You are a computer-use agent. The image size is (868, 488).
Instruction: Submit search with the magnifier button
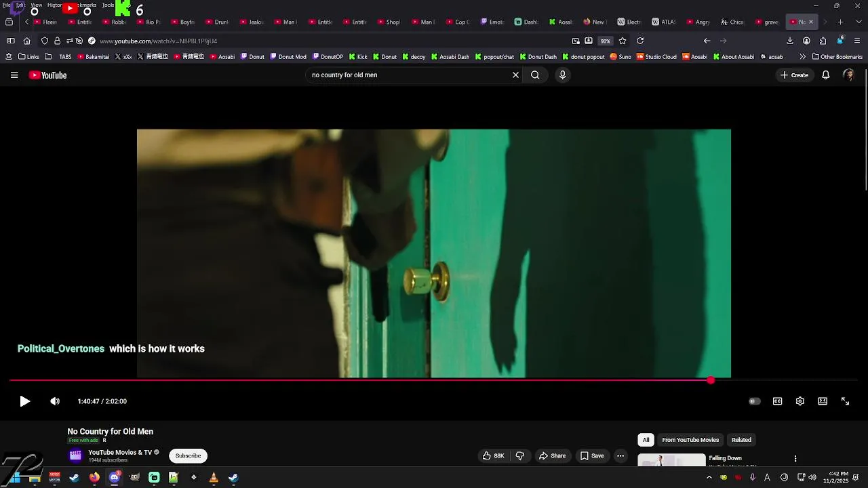pos(535,75)
